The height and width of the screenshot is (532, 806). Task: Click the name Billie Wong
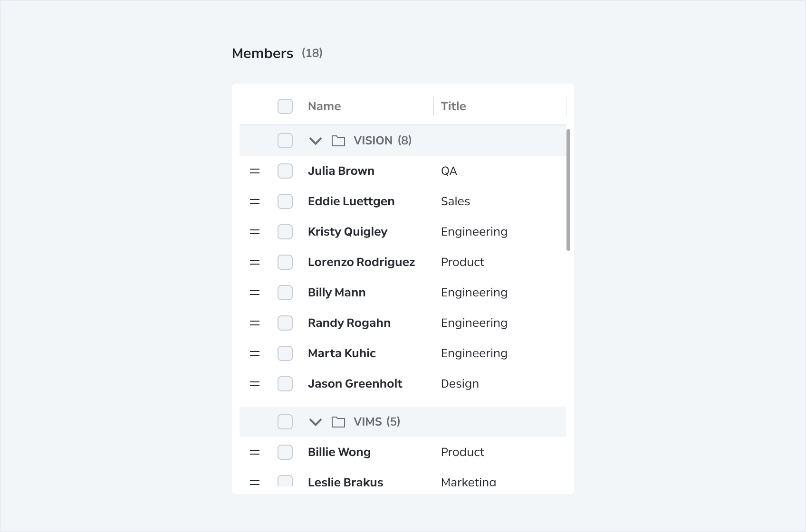[339, 452]
